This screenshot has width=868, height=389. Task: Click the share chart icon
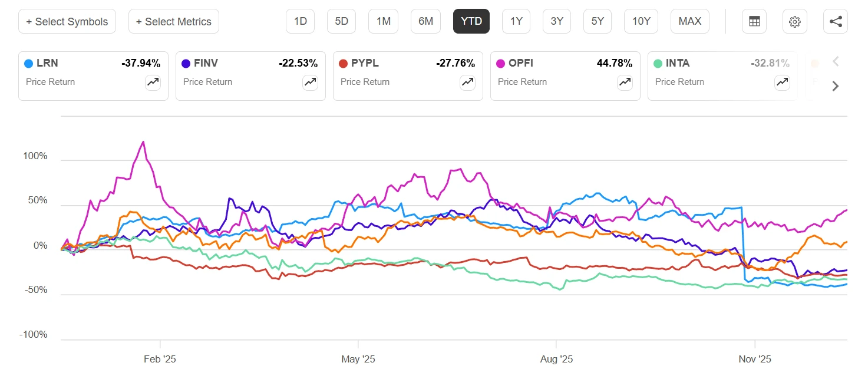pos(835,22)
